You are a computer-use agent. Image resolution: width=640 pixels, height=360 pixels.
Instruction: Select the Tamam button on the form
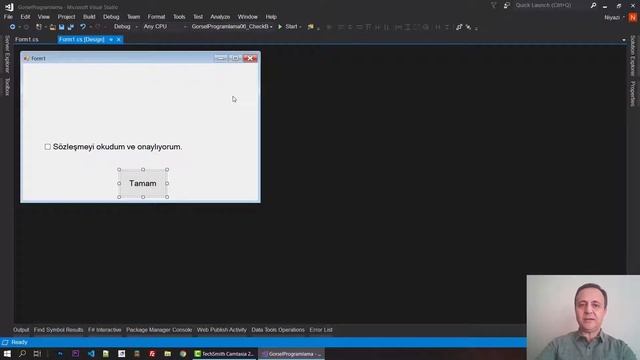[143, 183]
